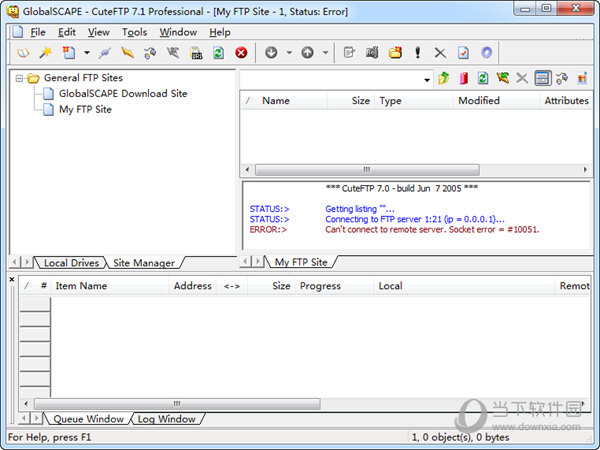Select My FTP Site in site tree
This screenshot has height=450, width=600.
pyautogui.click(x=85, y=109)
